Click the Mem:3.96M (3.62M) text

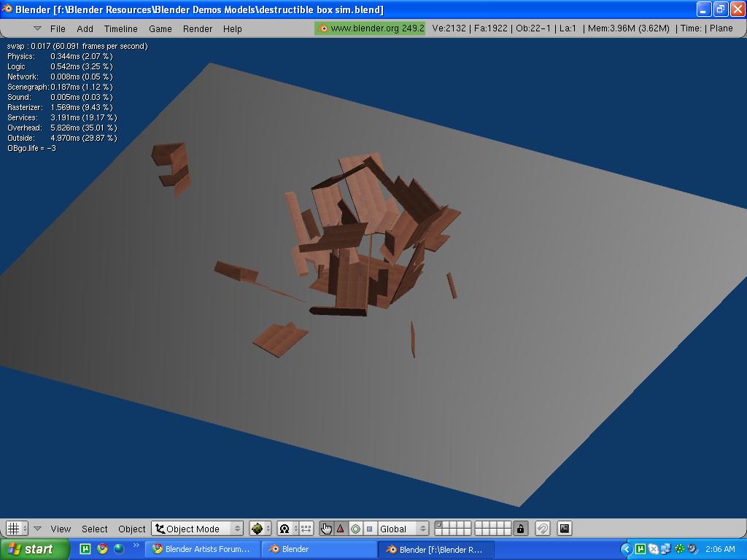pos(628,28)
